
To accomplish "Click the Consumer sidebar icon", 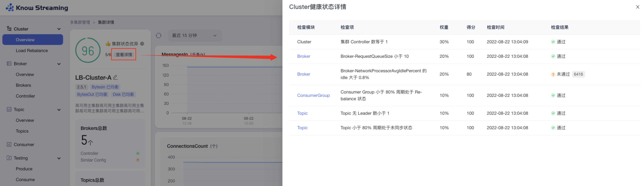I will (x=9, y=145).
